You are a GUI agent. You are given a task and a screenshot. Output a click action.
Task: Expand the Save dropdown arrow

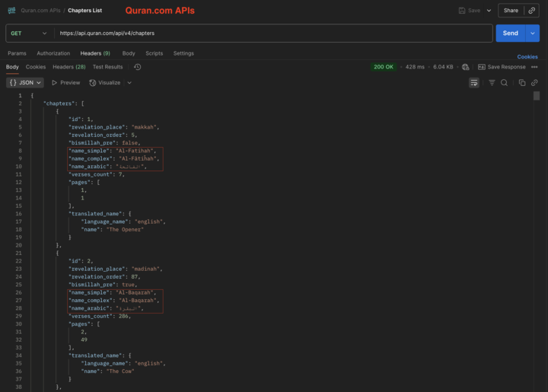pyautogui.click(x=489, y=11)
